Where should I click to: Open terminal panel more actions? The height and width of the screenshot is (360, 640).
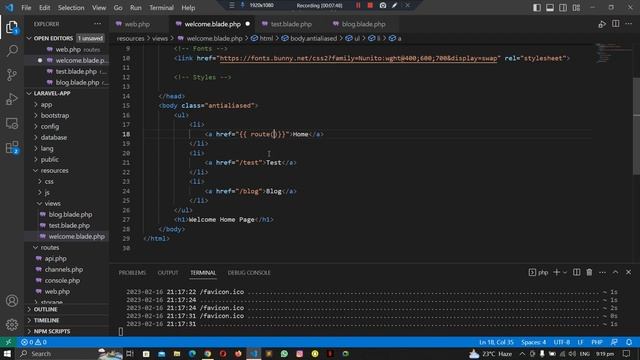(x=602, y=272)
